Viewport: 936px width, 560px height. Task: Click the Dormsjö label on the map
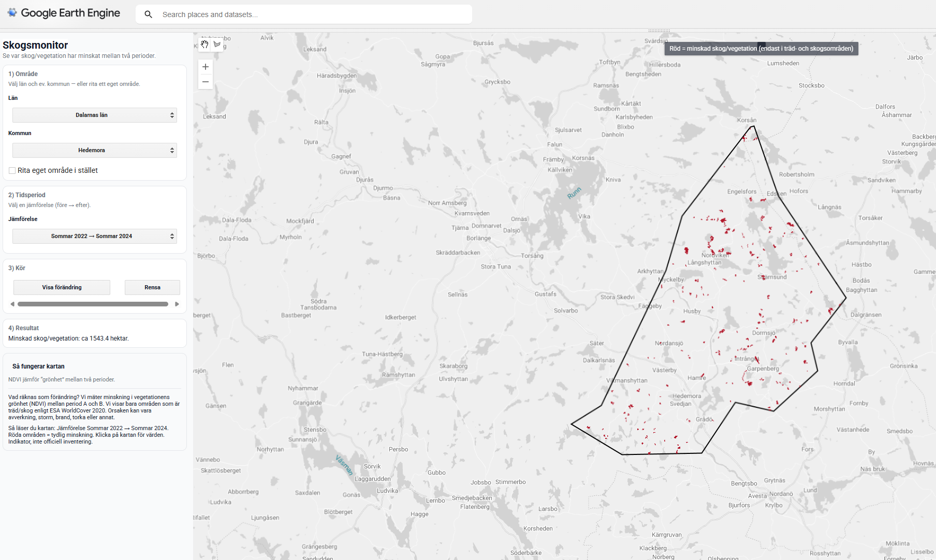[x=764, y=333]
